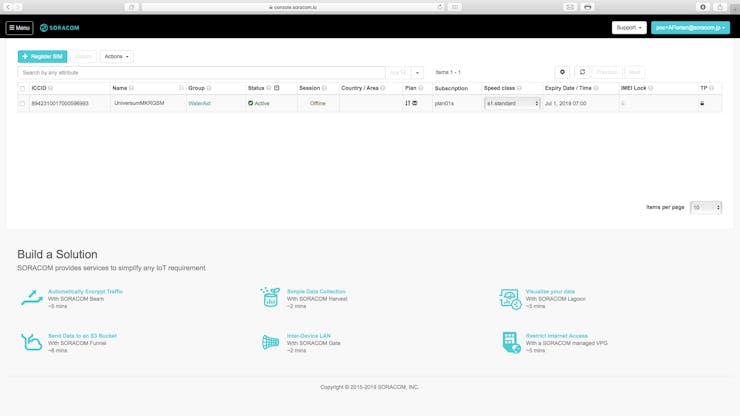The width and height of the screenshot is (740, 416).
Task: Open the Items per page dropdown
Action: click(706, 207)
